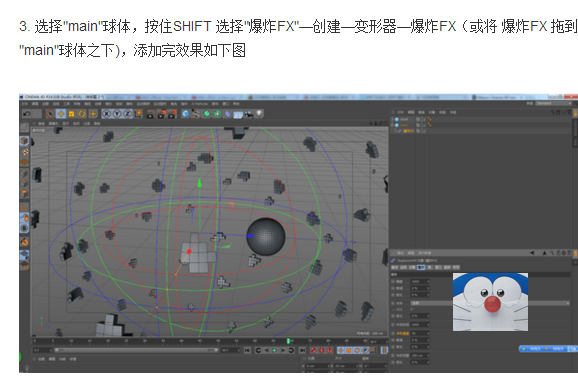The width and height of the screenshot is (578, 381).
Task: Select the Rotate tool icon
Action: pyautogui.click(x=82, y=114)
